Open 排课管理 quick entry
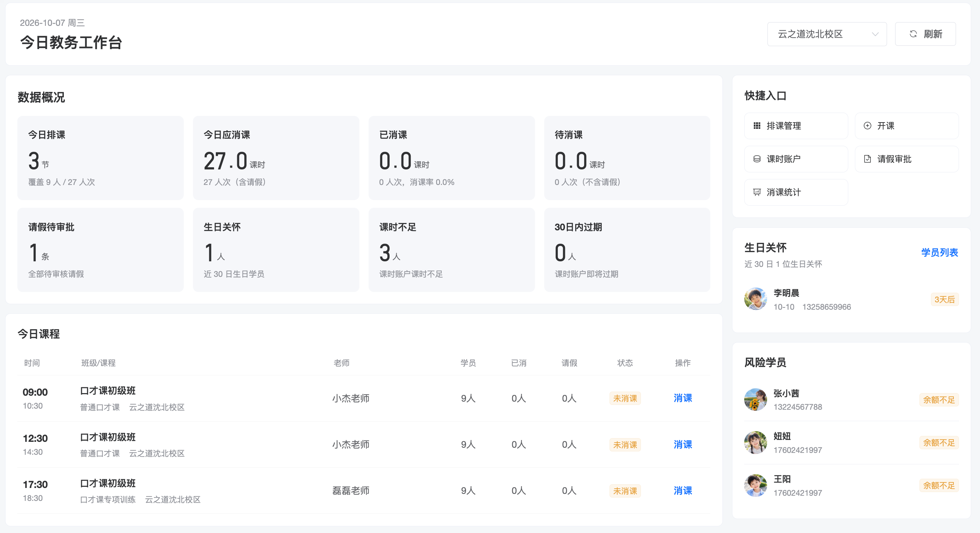Screen dimensions: 980x533 pos(796,126)
